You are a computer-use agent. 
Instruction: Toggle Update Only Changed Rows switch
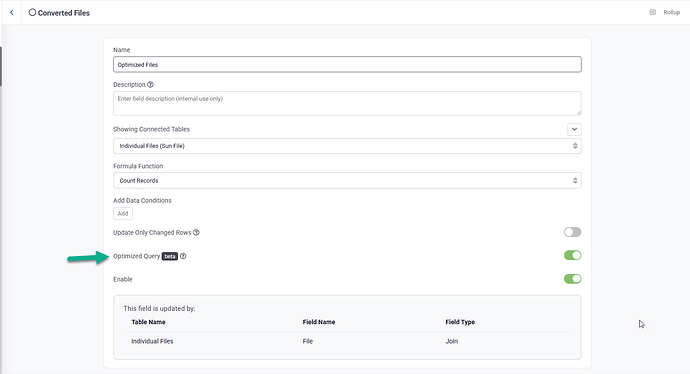(x=573, y=232)
